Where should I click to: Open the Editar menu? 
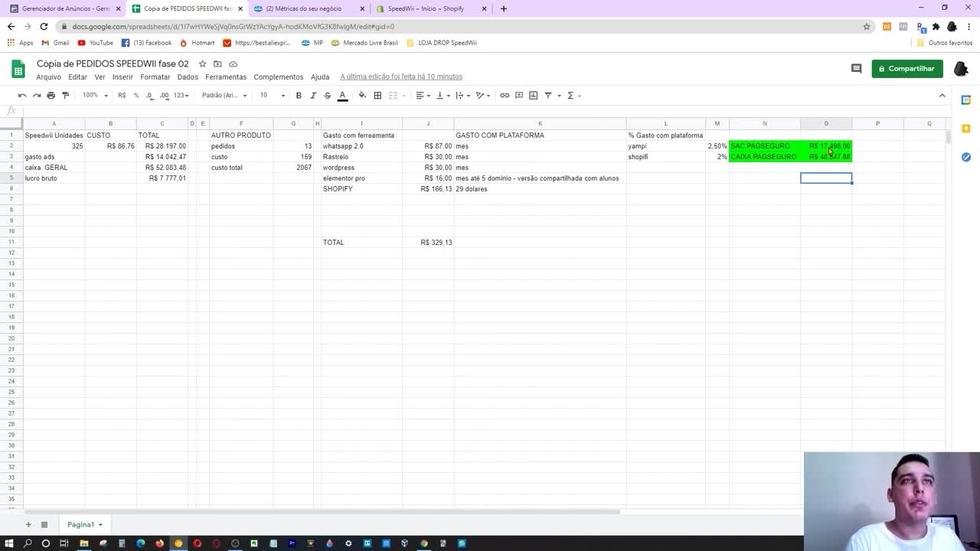[x=77, y=77]
